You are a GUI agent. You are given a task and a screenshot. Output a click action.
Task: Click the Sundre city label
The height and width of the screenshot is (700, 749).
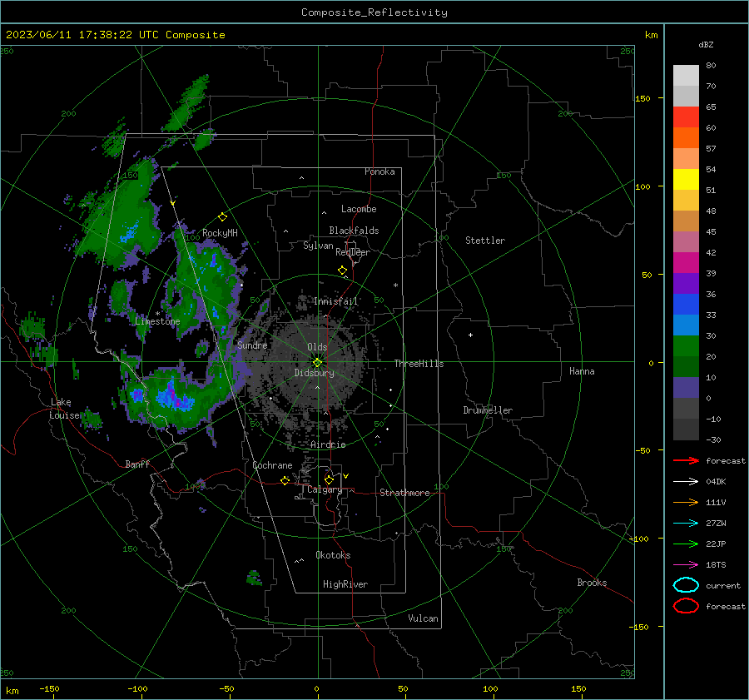point(252,345)
